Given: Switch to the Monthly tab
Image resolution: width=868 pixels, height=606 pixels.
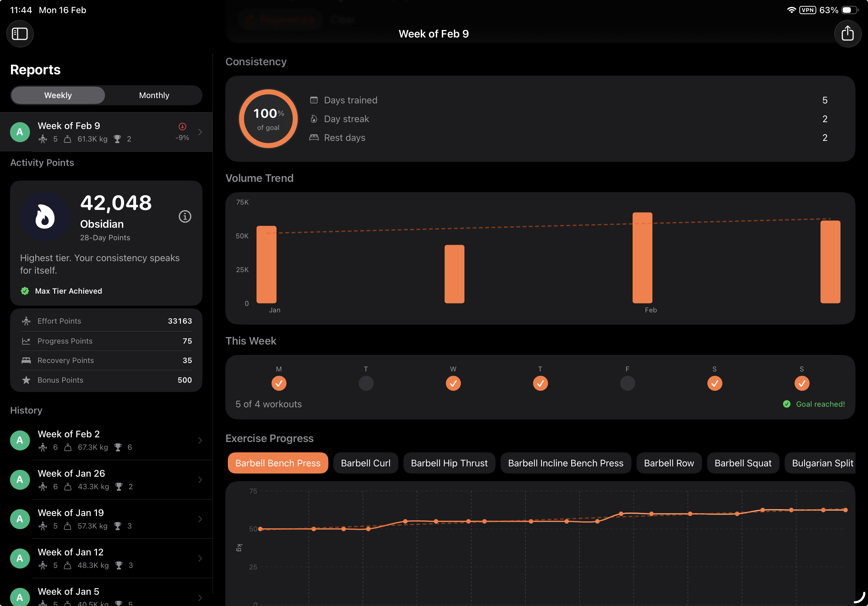Looking at the screenshot, I should 154,95.
